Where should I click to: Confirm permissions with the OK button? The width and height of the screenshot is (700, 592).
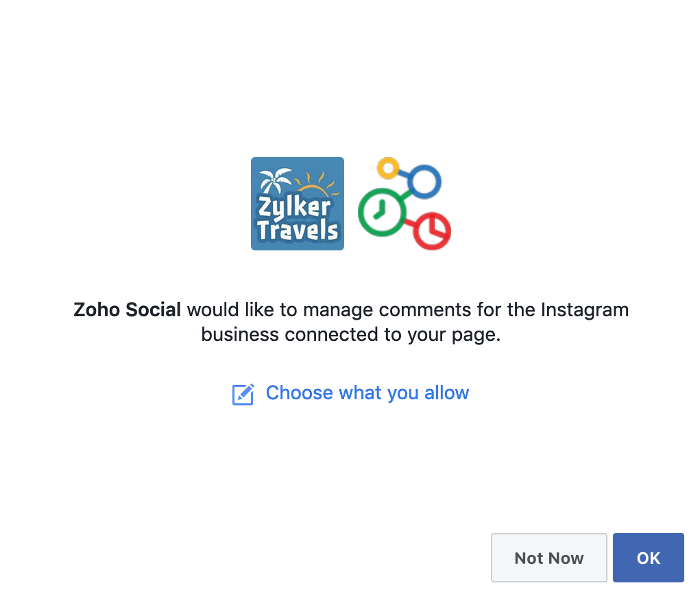[x=648, y=558]
